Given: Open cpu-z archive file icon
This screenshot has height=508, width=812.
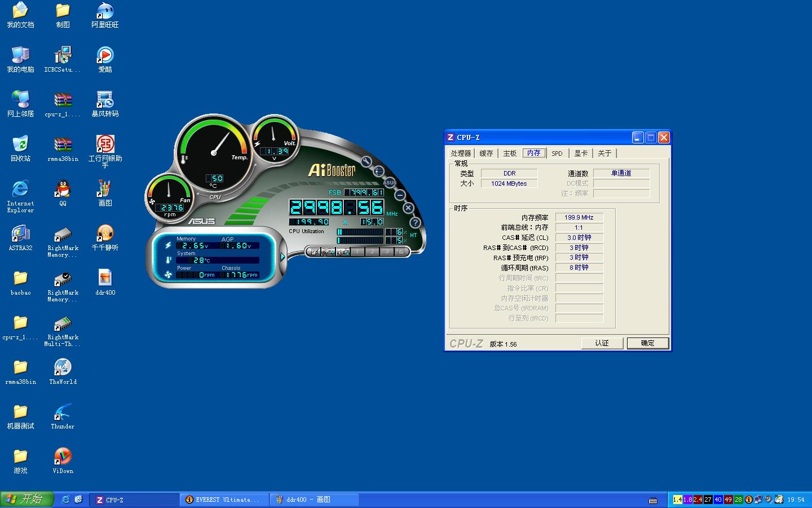Looking at the screenshot, I should point(63,104).
